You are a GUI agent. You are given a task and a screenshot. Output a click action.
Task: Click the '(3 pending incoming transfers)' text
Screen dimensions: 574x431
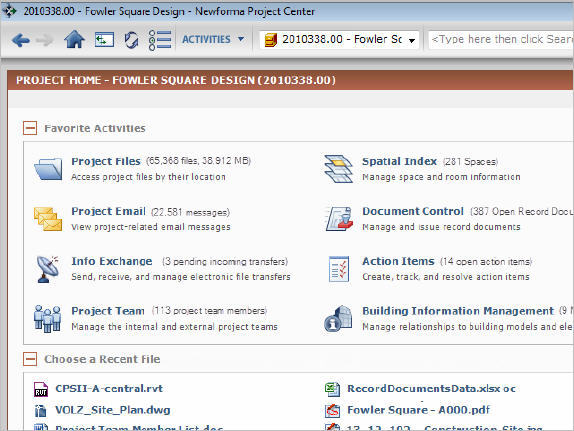coord(225,261)
